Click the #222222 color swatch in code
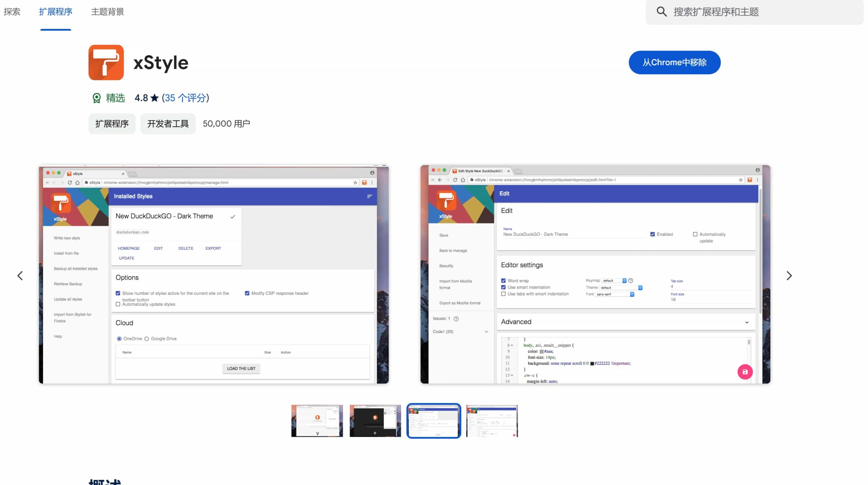The image size is (868, 485). [x=592, y=364]
